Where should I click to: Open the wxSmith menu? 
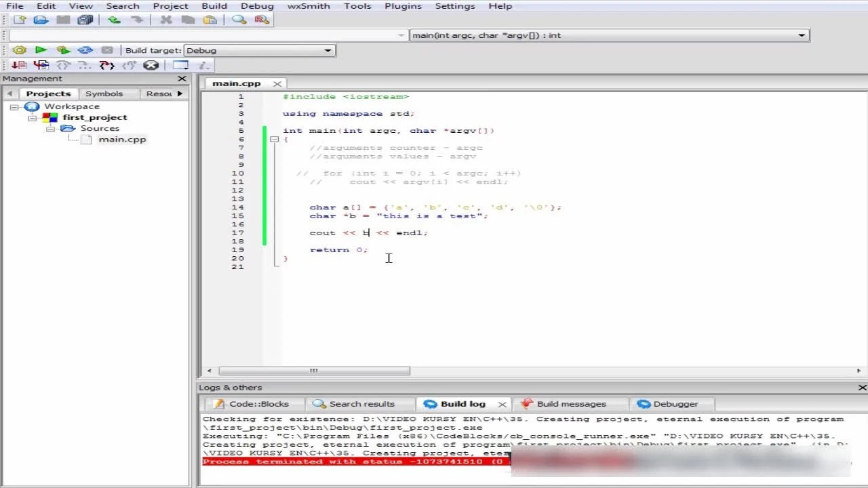[309, 6]
